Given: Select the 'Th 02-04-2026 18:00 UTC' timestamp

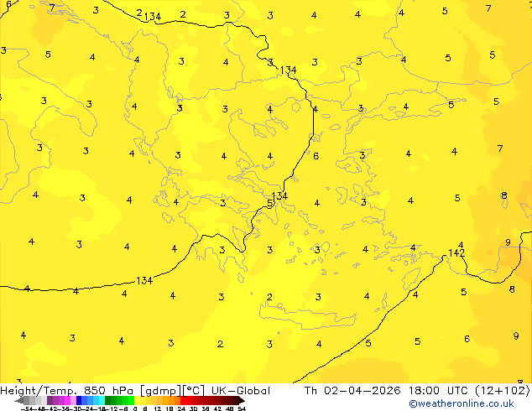Looking at the screenshot, I should pyautogui.click(x=385, y=391).
